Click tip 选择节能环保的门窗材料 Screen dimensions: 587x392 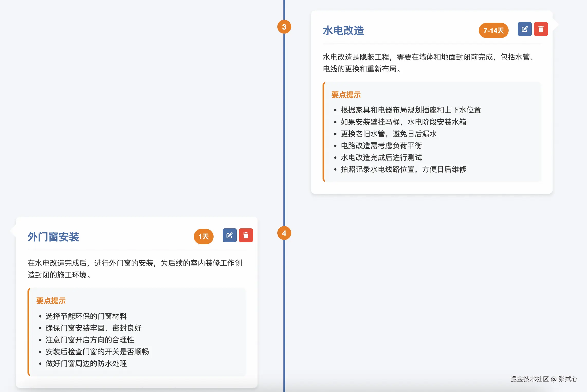86,316
